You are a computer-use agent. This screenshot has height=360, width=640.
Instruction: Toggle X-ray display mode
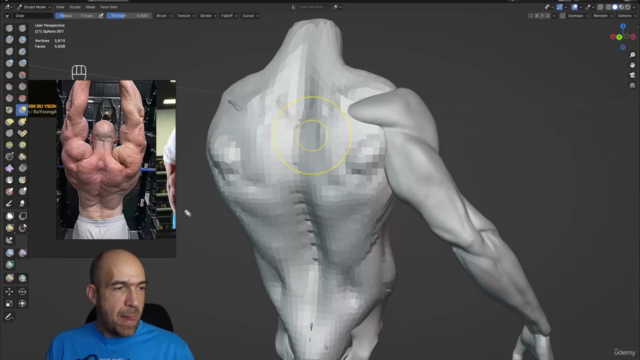click(600, 7)
